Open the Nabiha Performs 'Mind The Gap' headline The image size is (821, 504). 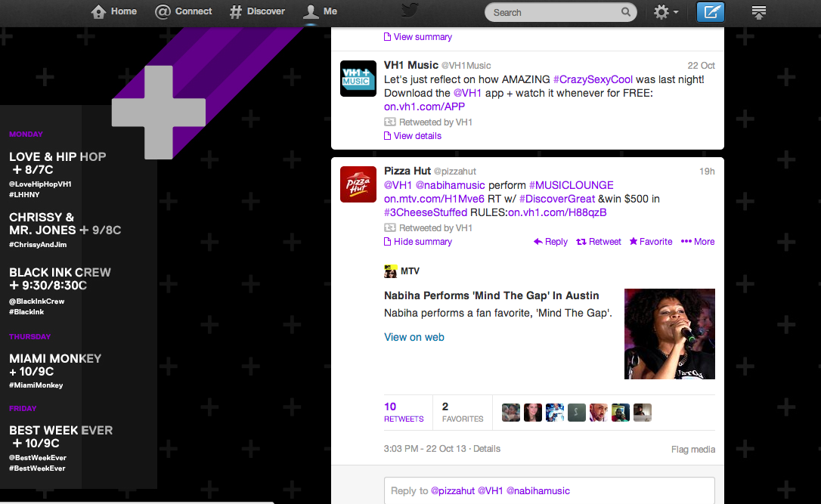(491, 295)
